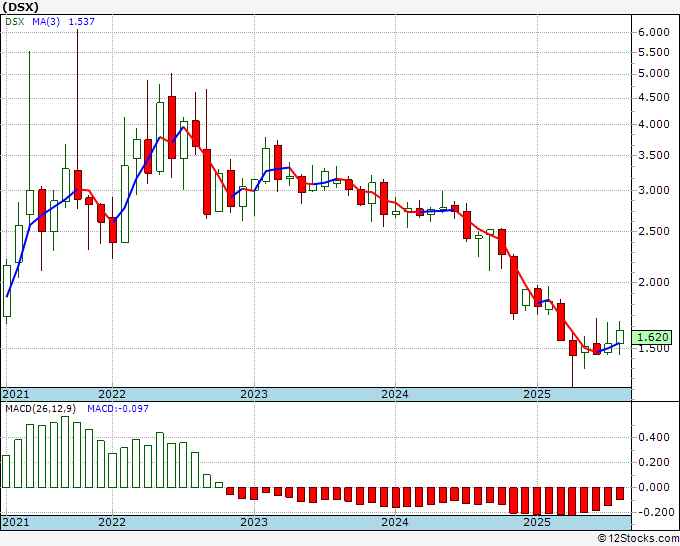This screenshot has height=546, width=680.
Task: Click 2023 on the MACD time axis
Action: [x=254, y=522]
